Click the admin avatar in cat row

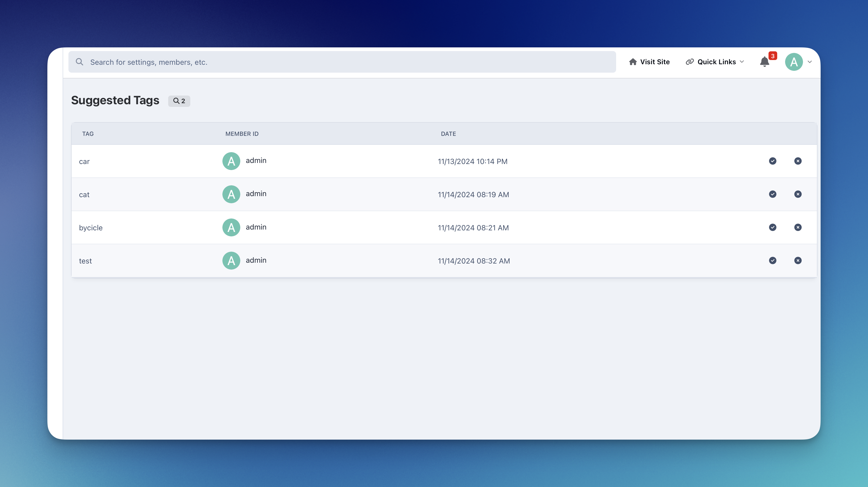pos(231,194)
